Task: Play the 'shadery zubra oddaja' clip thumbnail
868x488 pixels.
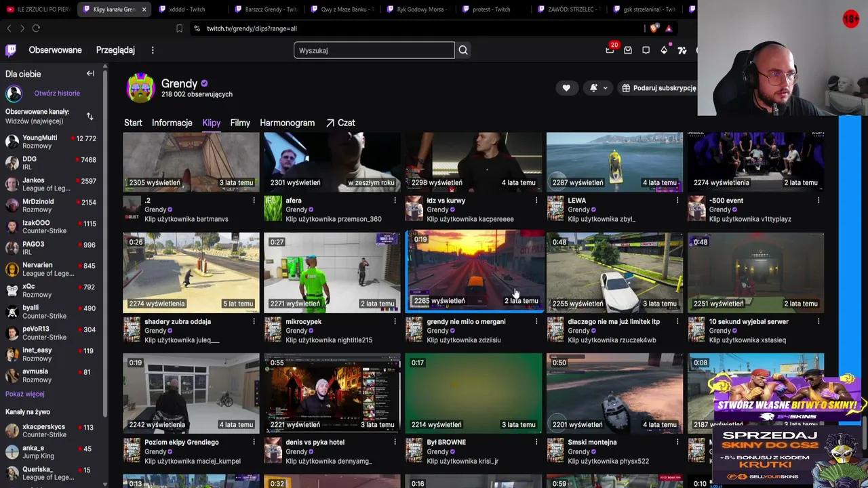Action: click(191, 272)
